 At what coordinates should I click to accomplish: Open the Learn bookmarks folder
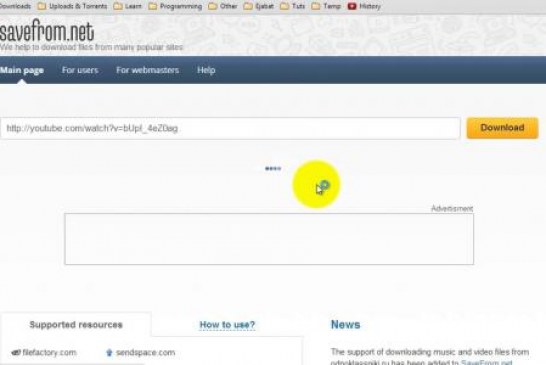tap(128, 6)
